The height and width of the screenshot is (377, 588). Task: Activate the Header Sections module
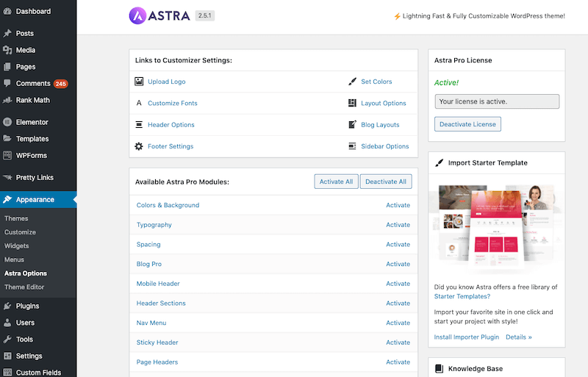(x=398, y=303)
